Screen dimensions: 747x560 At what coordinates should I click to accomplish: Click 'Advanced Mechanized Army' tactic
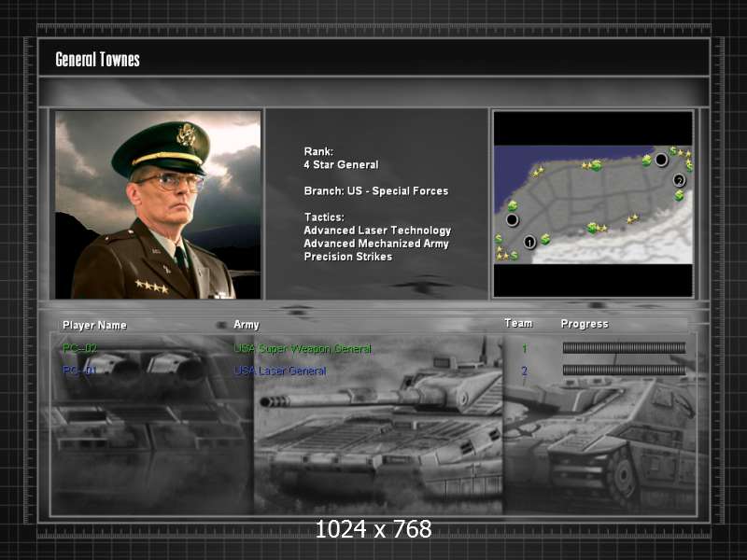tap(376, 244)
